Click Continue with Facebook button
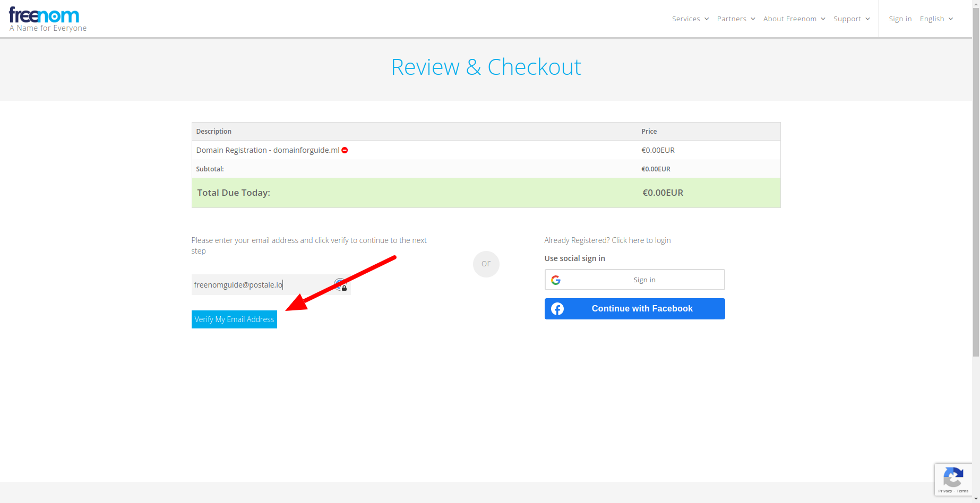 coord(634,309)
